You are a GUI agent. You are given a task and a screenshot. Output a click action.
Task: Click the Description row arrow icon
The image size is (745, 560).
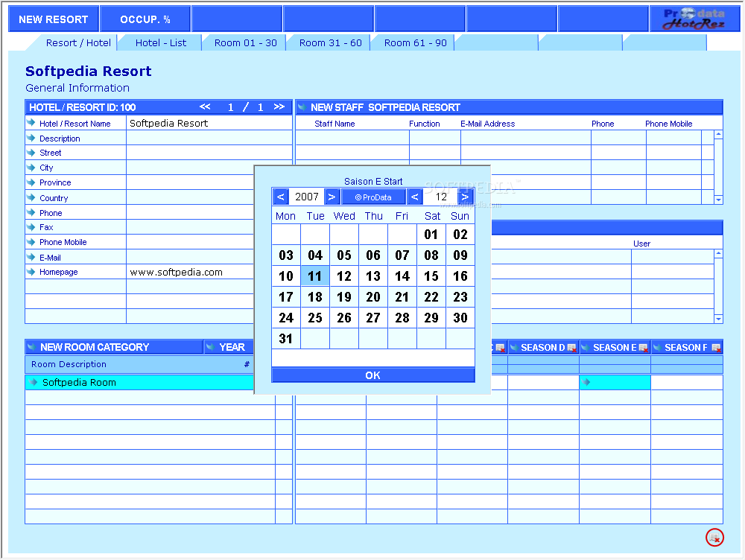click(31, 138)
